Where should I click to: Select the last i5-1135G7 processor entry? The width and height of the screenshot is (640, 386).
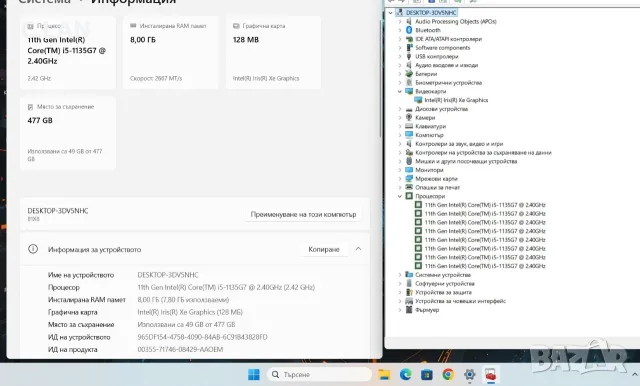point(485,266)
